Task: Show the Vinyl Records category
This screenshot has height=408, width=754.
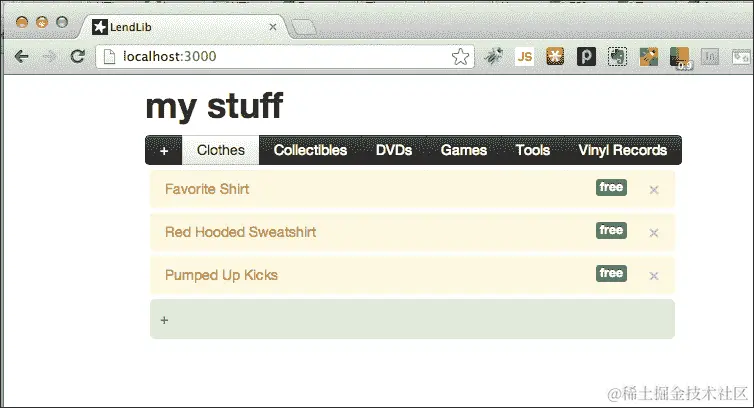Action: [623, 150]
